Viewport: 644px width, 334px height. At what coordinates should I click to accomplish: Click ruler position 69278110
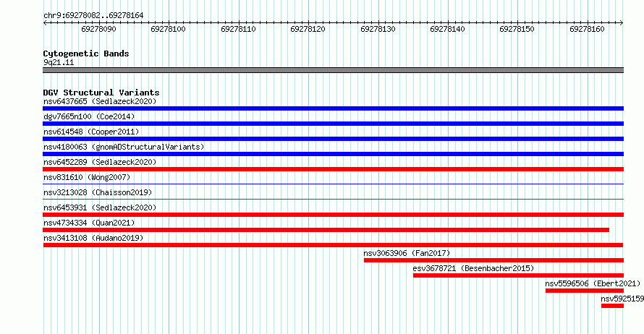(238, 29)
